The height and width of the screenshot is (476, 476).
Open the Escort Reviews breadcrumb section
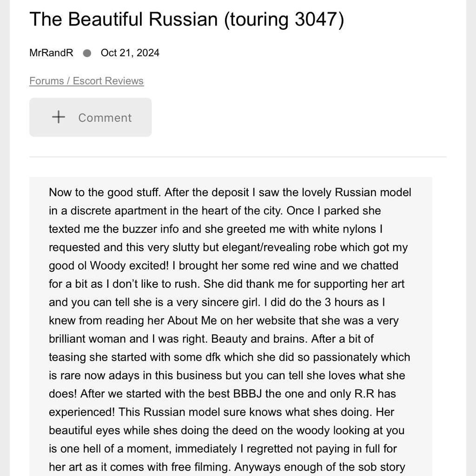click(108, 81)
